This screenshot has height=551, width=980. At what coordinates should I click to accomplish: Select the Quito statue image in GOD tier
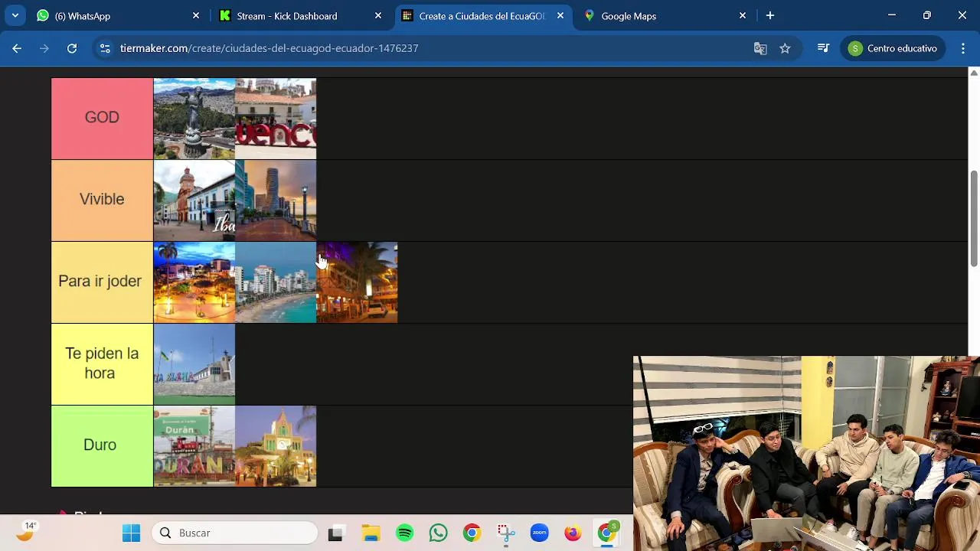pyautogui.click(x=194, y=119)
